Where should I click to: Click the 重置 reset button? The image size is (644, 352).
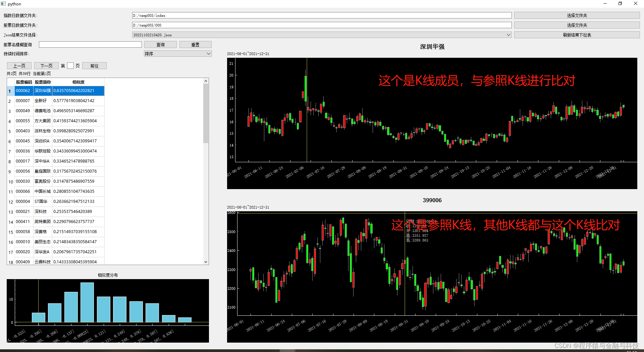pos(195,44)
